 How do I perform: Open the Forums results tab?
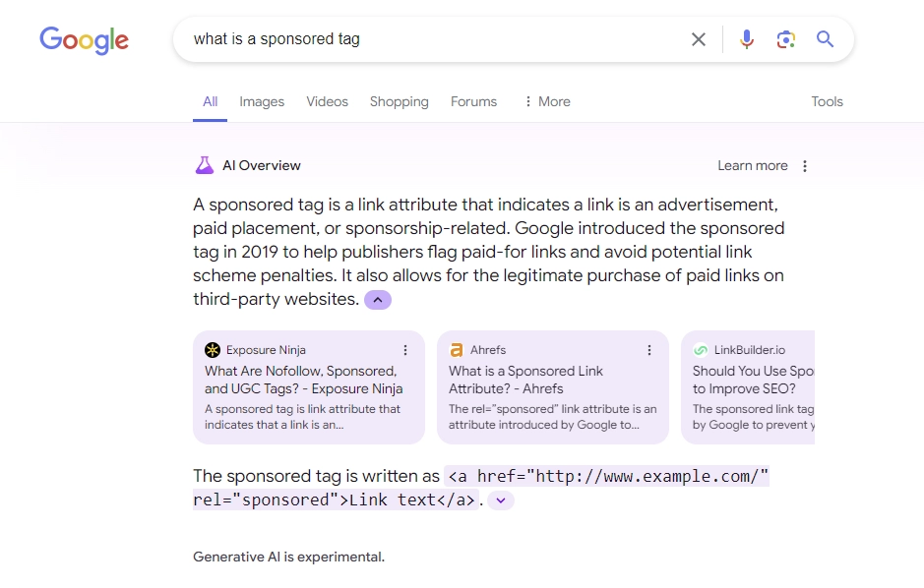point(473,102)
